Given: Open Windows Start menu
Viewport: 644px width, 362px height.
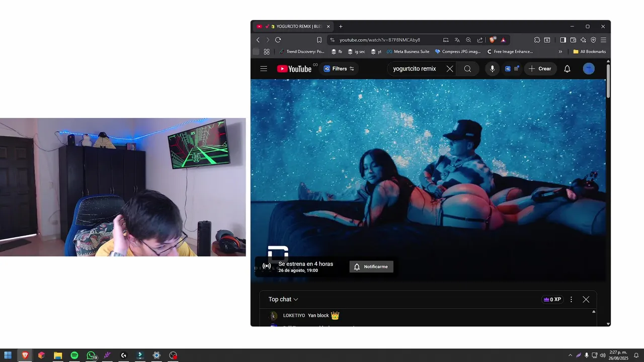Looking at the screenshot, I should coord(8,355).
